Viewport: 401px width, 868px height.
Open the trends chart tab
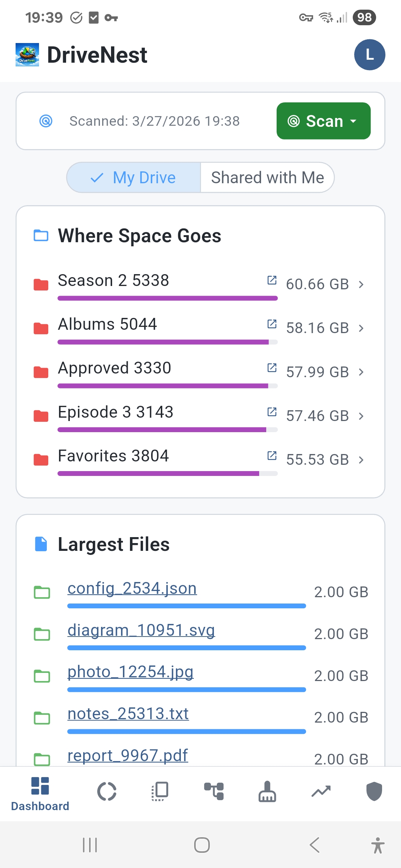[x=321, y=792]
